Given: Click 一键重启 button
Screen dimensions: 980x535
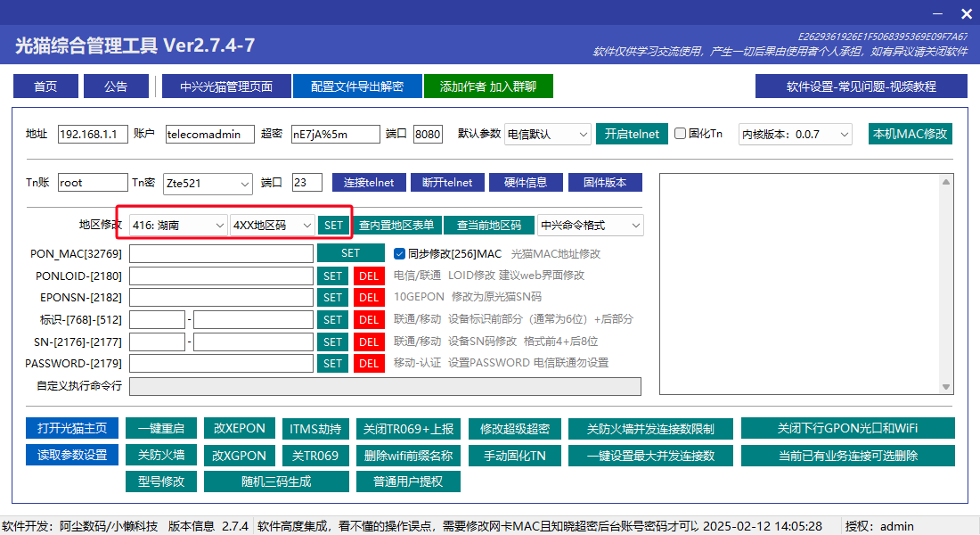Looking at the screenshot, I should point(161,428).
